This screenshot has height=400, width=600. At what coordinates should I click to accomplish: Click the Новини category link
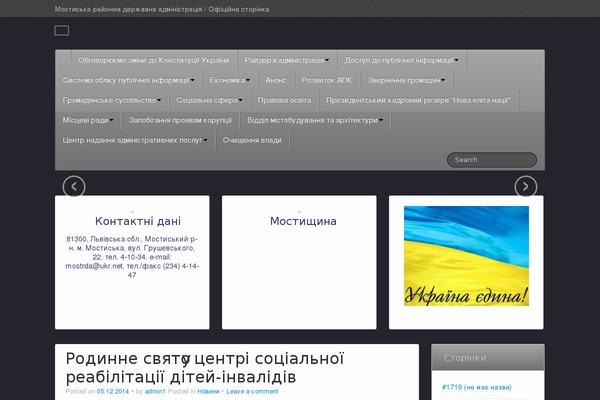(209, 391)
